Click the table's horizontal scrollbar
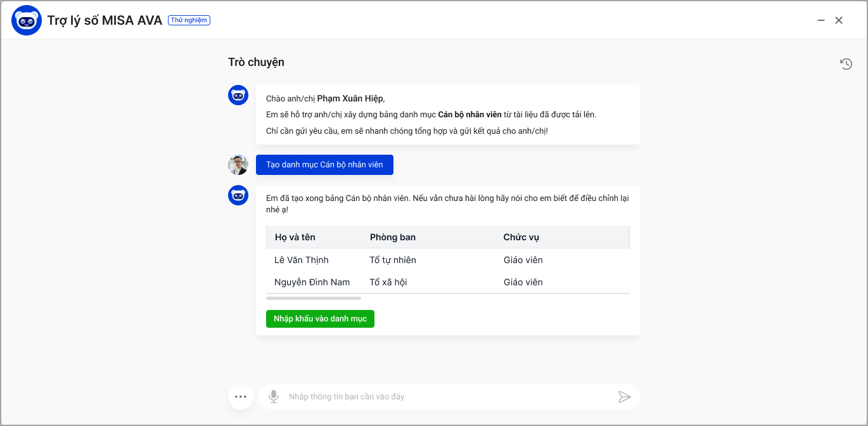Image resolution: width=868 pixels, height=426 pixels. pos(314,298)
